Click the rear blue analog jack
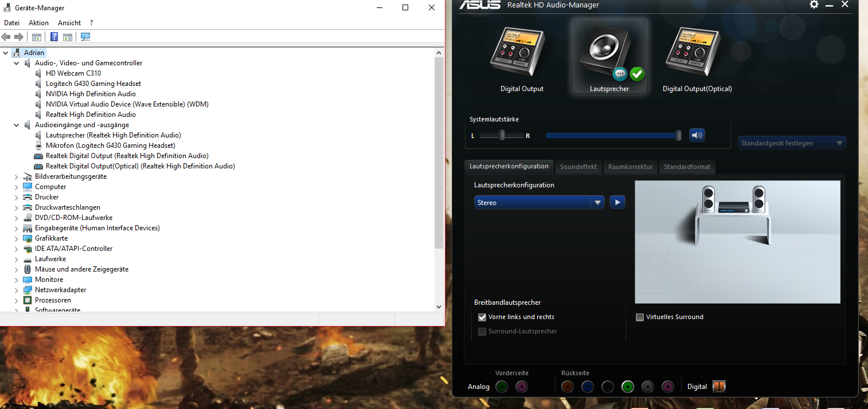868x409 pixels. [x=588, y=387]
